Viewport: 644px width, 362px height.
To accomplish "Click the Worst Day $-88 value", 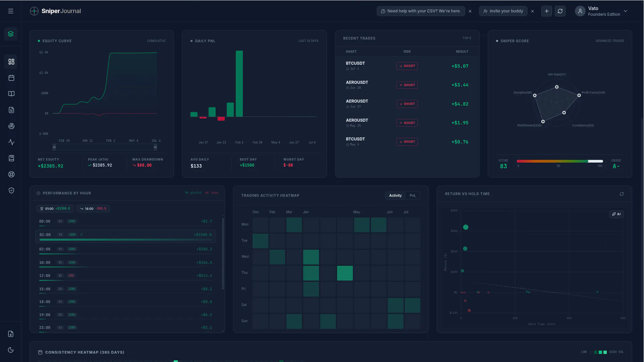I will (288, 165).
